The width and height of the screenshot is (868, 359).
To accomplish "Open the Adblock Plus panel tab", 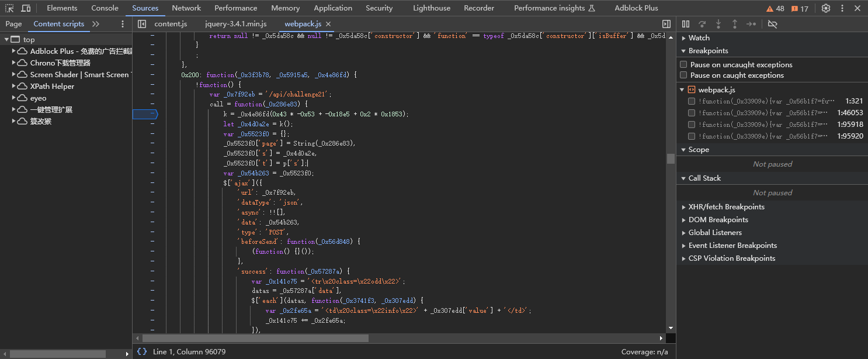I will pos(636,8).
